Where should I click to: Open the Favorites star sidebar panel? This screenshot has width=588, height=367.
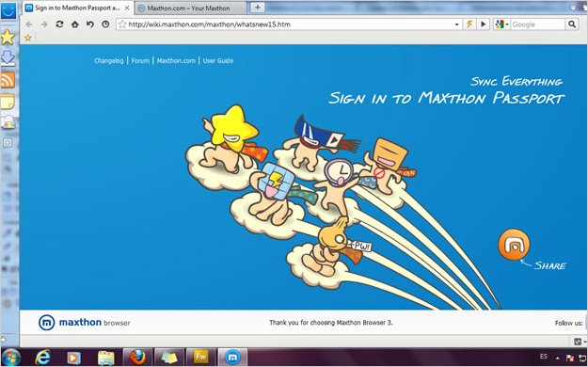coord(8,38)
